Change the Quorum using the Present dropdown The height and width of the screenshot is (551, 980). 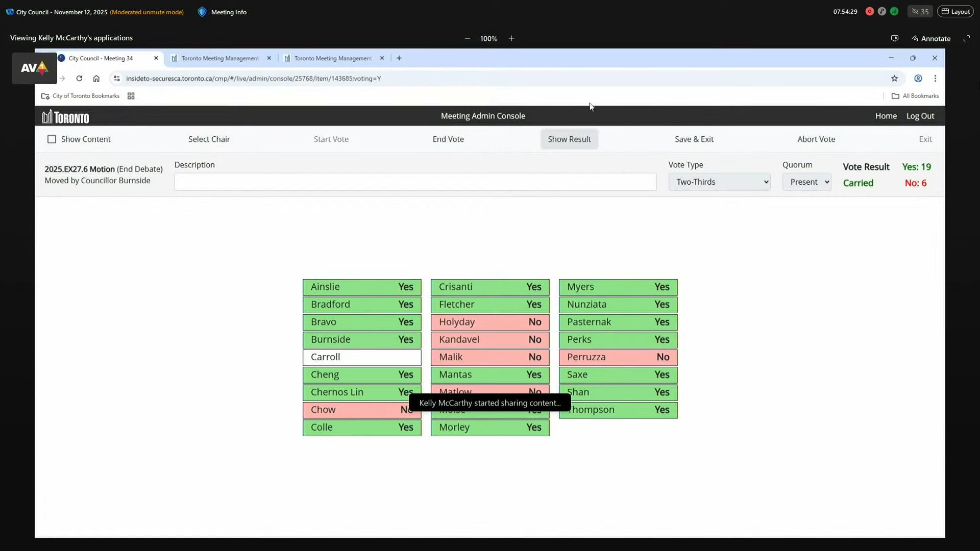[807, 182]
